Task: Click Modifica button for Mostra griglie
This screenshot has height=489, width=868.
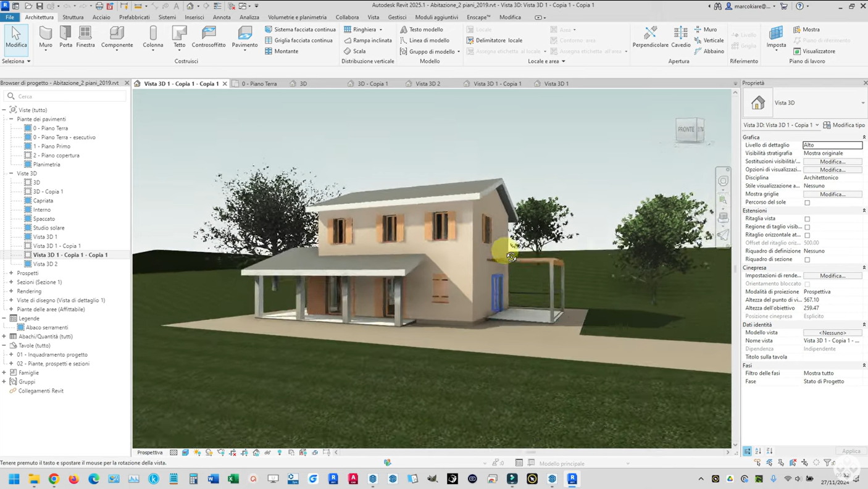Action: [x=832, y=194]
